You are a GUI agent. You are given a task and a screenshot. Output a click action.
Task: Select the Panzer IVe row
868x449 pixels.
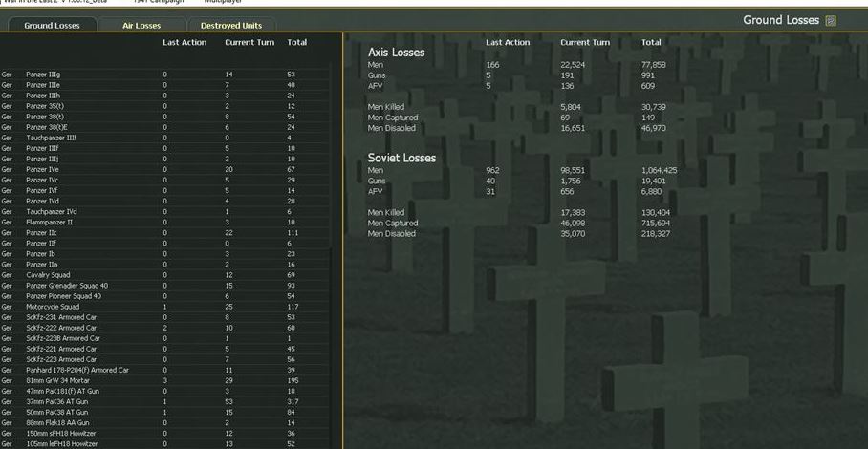(165, 169)
